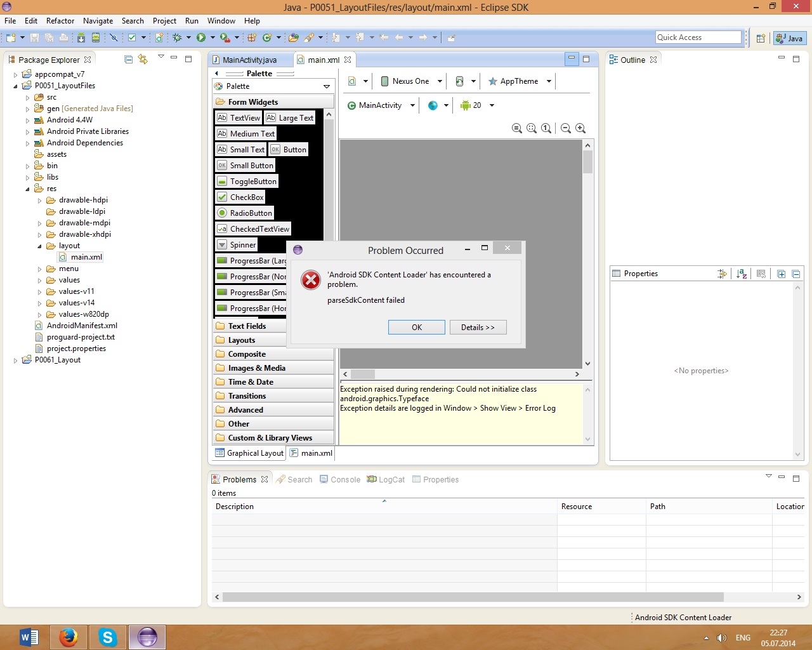The width and height of the screenshot is (812, 650).
Task: Click the Skype icon in the taskbar
Action: pyautogui.click(x=108, y=637)
